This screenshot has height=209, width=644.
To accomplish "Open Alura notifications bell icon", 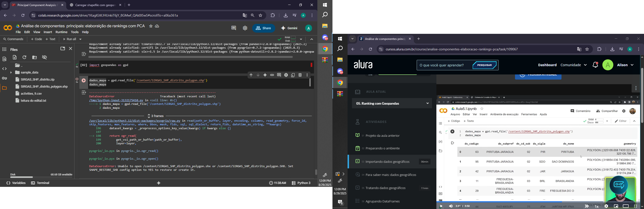I will click(x=595, y=65).
